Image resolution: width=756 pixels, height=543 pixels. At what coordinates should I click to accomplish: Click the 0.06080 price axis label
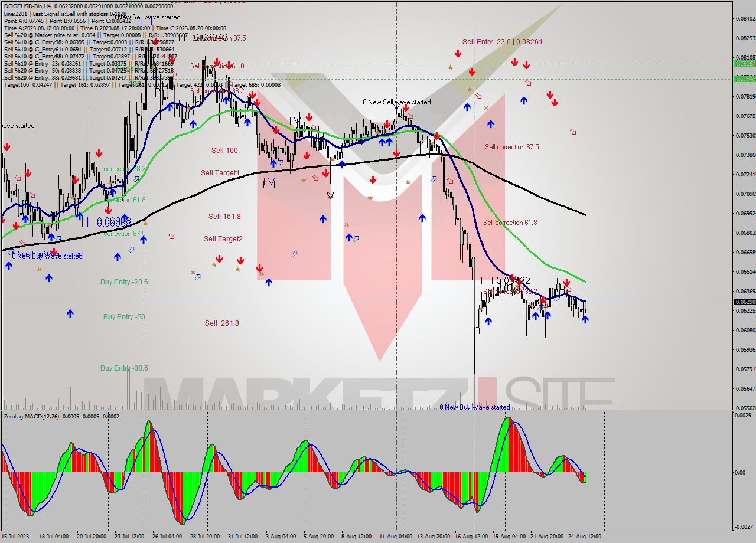click(x=745, y=330)
